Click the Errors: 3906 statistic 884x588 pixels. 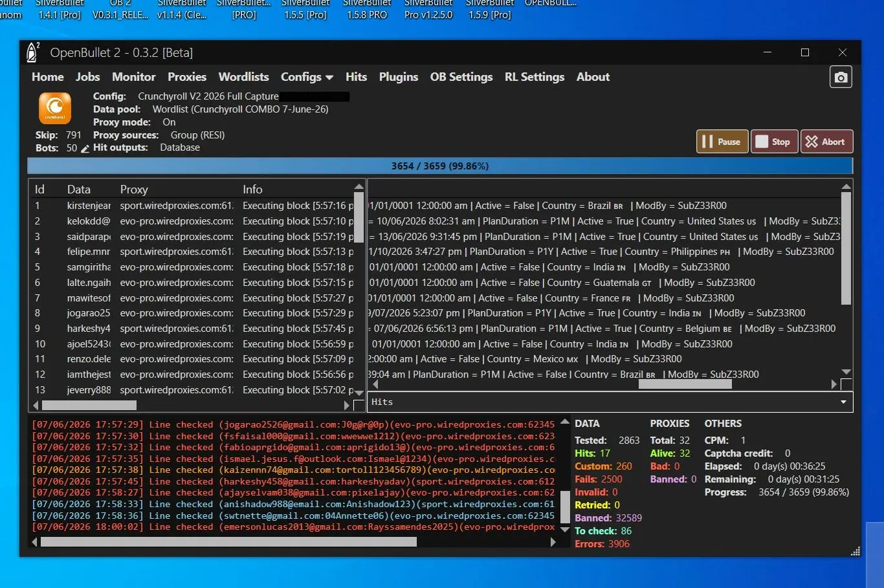602,544
